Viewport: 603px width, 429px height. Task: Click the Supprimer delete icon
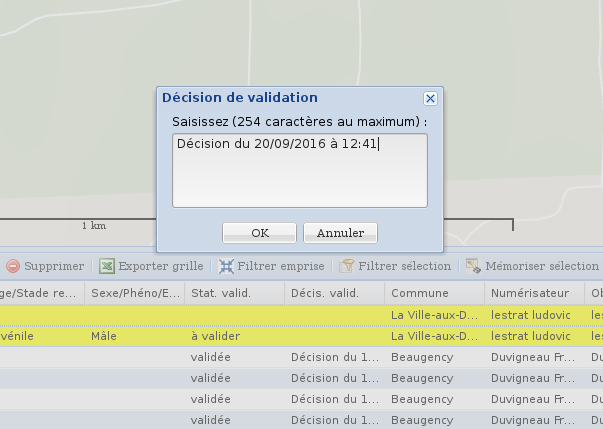(x=13, y=267)
